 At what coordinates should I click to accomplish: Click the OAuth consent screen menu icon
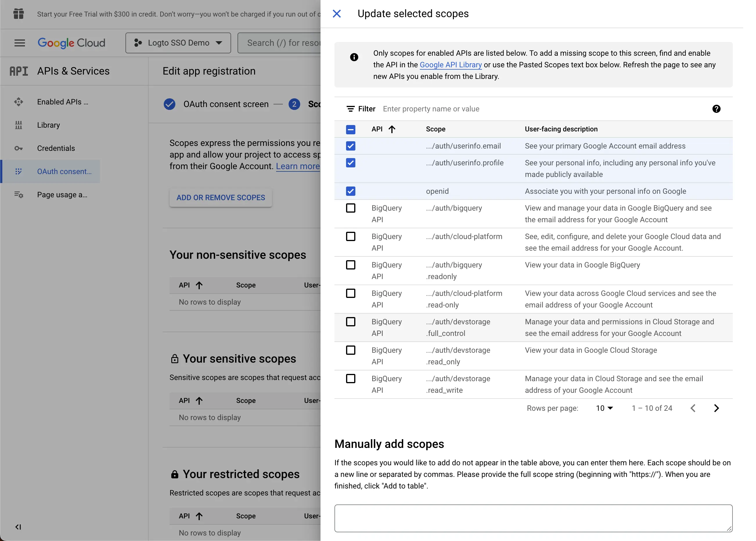click(19, 171)
